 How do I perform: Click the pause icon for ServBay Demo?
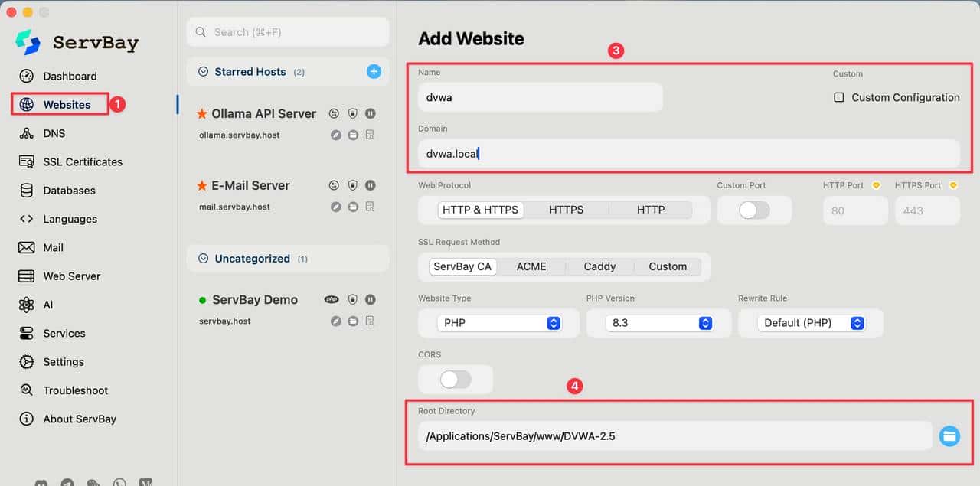pos(371,299)
